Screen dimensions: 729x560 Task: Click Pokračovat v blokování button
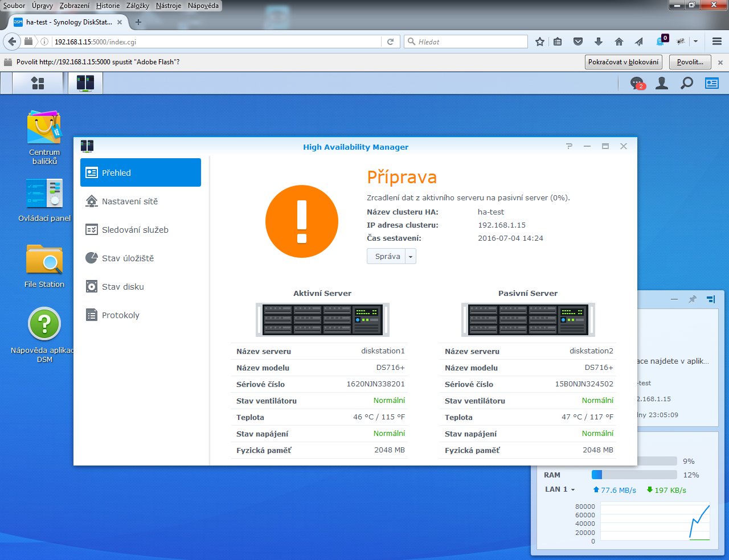click(x=623, y=62)
